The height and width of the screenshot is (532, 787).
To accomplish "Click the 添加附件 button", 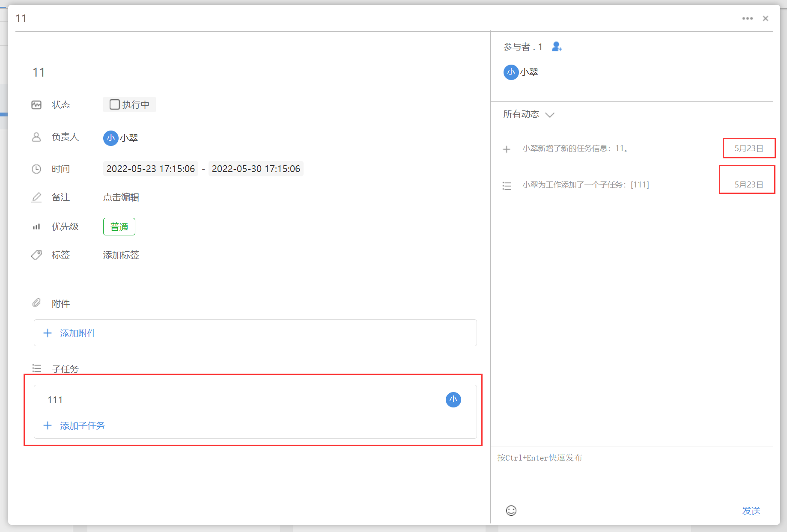I will (x=255, y=333).
